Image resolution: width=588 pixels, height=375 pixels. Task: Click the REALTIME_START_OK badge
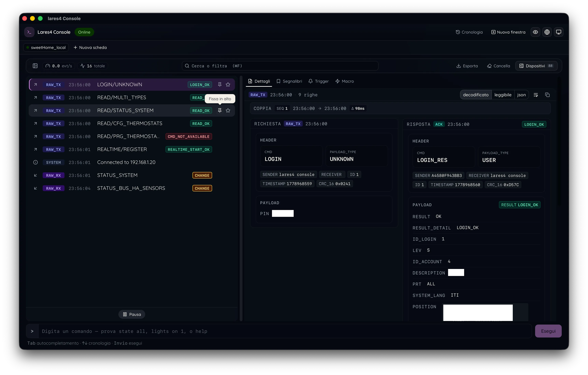click(189, 149)
